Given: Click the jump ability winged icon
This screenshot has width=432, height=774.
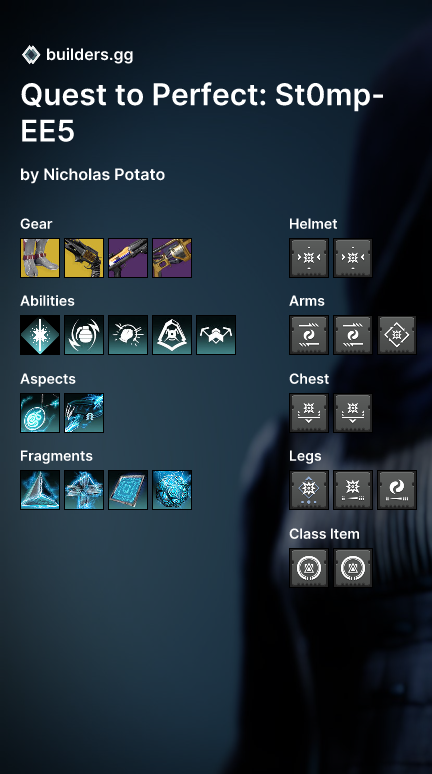Looking at the screenshot, I should point(216,335).
